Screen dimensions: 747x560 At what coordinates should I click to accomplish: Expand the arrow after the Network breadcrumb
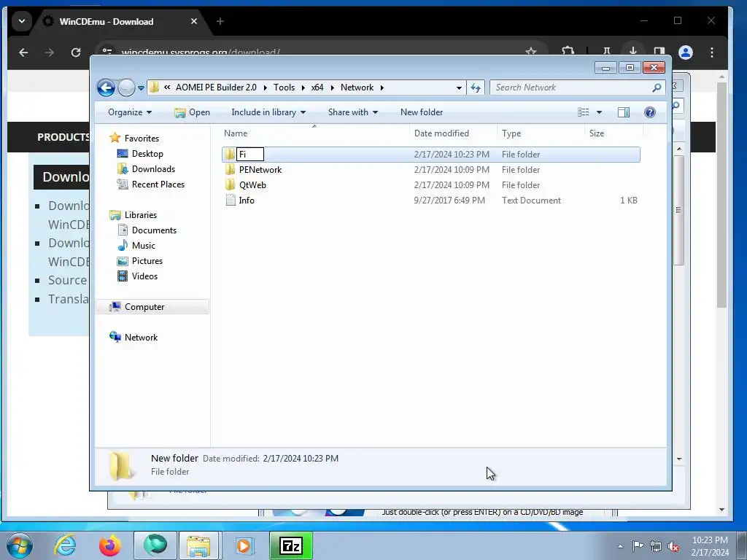[382, 87]
